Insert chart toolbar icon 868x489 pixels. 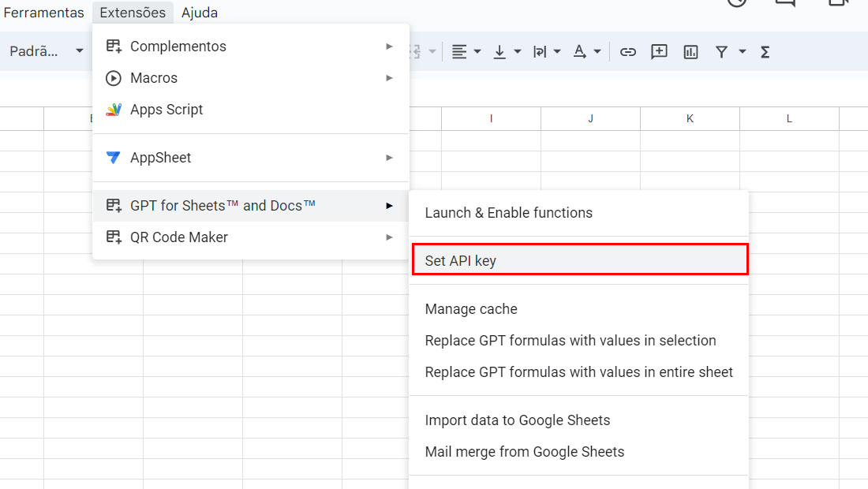click(690, 52)
